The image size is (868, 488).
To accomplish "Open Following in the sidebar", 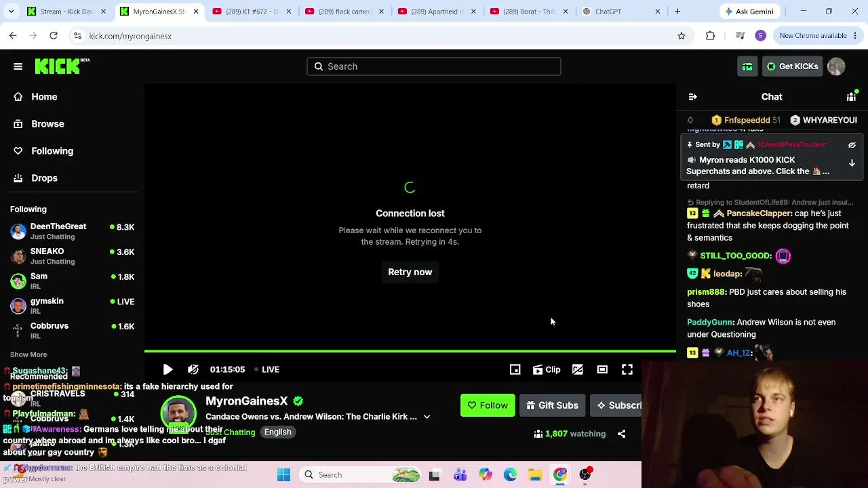I will (52, 151).
